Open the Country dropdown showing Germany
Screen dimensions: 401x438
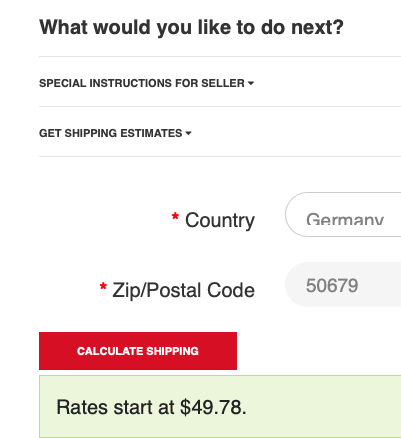[x=343, y=214]
